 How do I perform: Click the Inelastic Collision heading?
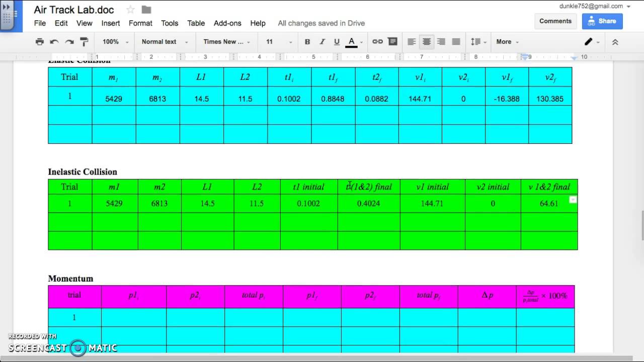83,172
